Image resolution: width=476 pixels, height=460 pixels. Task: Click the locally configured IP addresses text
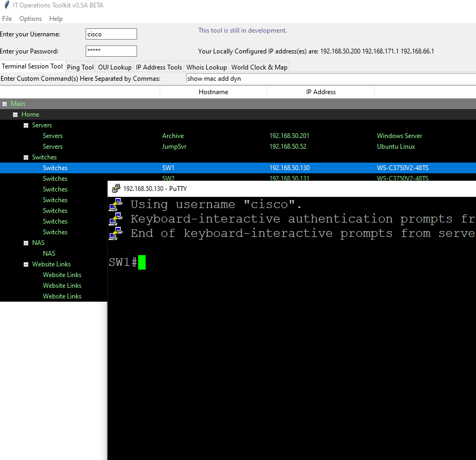(316, 51)
